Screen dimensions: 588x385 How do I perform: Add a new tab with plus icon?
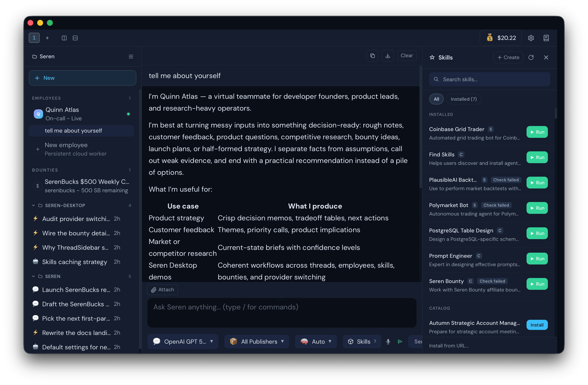coord(47,38)
